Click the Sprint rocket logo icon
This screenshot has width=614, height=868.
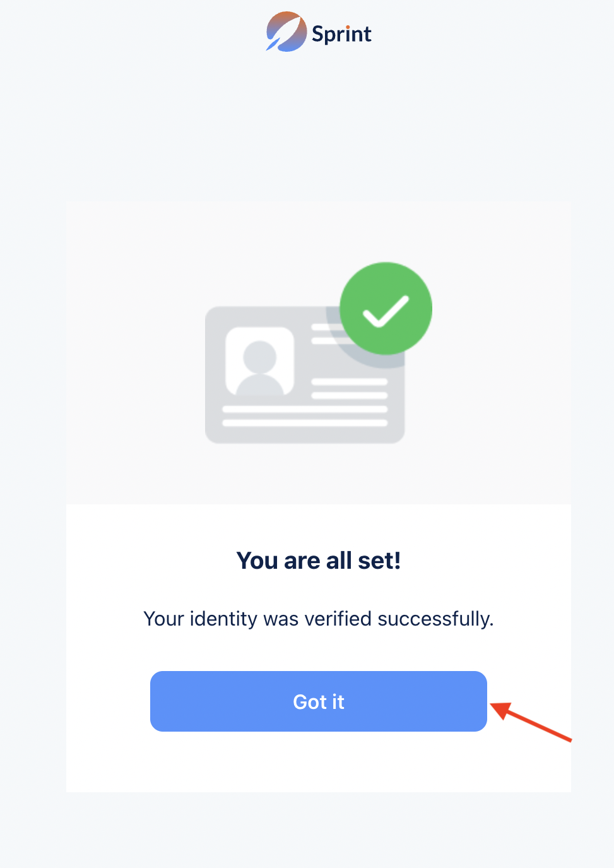point(286,32)
